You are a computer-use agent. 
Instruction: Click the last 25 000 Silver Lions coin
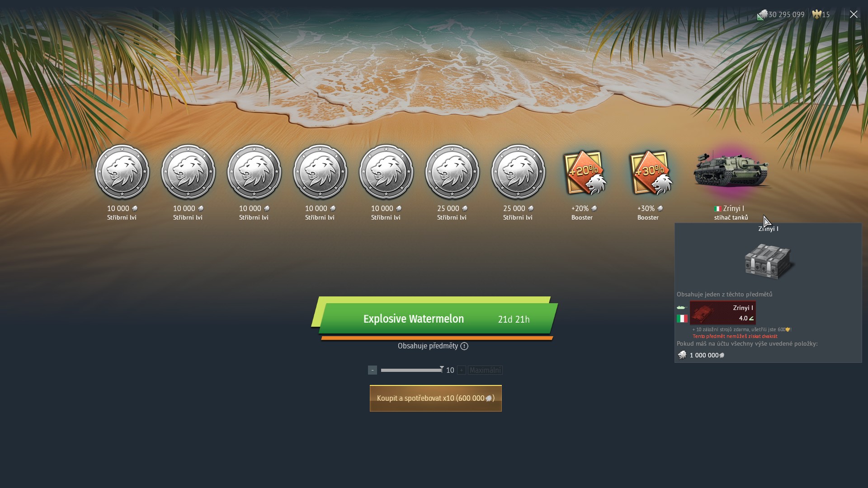[518, 172]
